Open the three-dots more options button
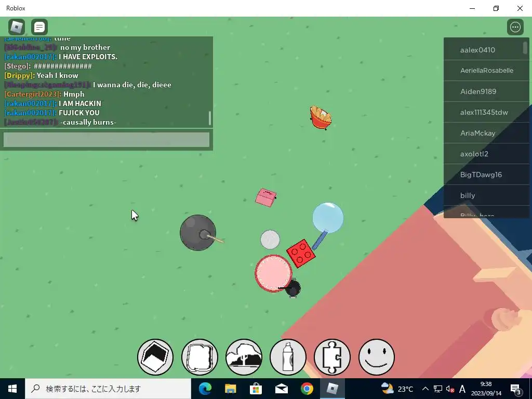The image size is (532, 399). click(x=515, y=27)
